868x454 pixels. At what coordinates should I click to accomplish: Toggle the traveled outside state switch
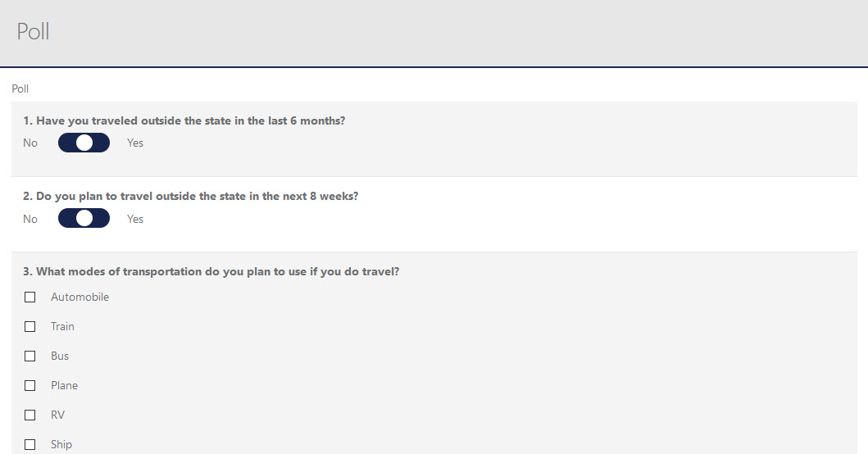tap(84, 143)
